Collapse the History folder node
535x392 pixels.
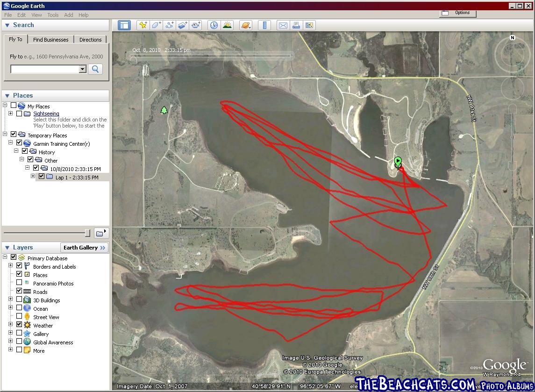point(16,150)
